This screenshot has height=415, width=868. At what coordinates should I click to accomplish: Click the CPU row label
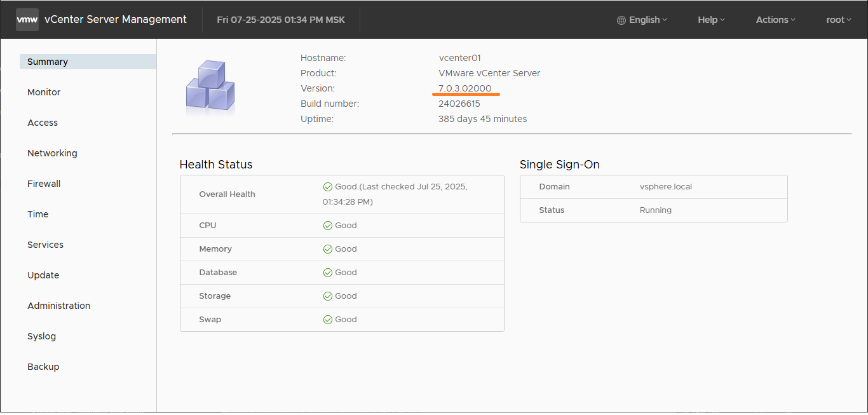pos(208,226)
